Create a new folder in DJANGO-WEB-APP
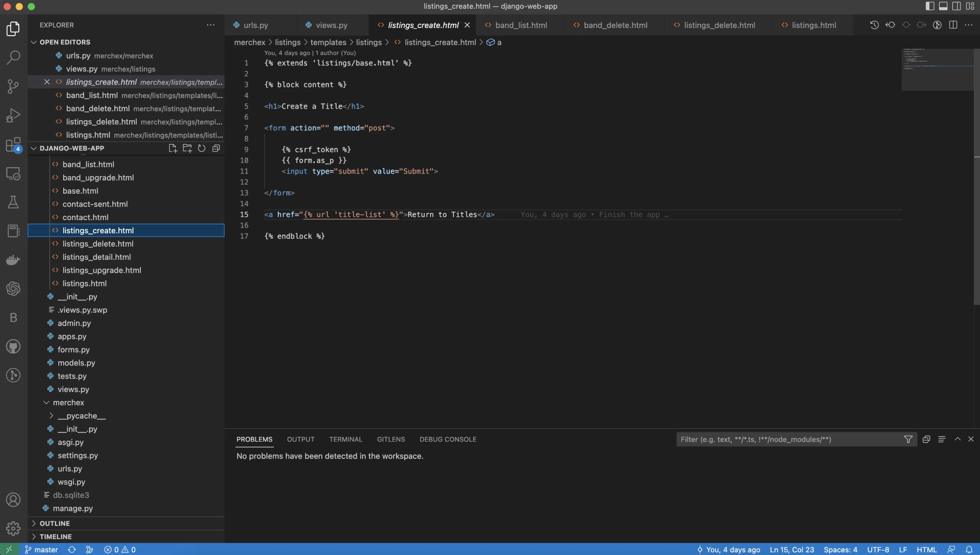 coord(187,148)
